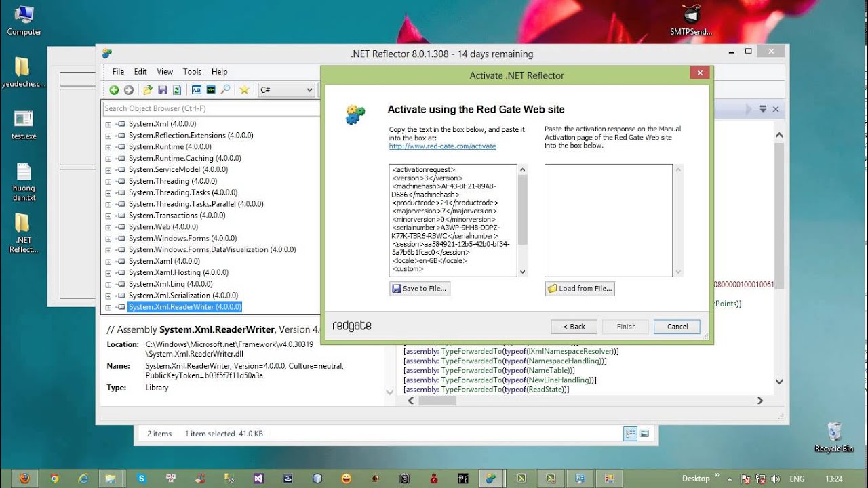Click the empty activation response text box
This screenshot has width=868, height=488.
tap(608, 220)
